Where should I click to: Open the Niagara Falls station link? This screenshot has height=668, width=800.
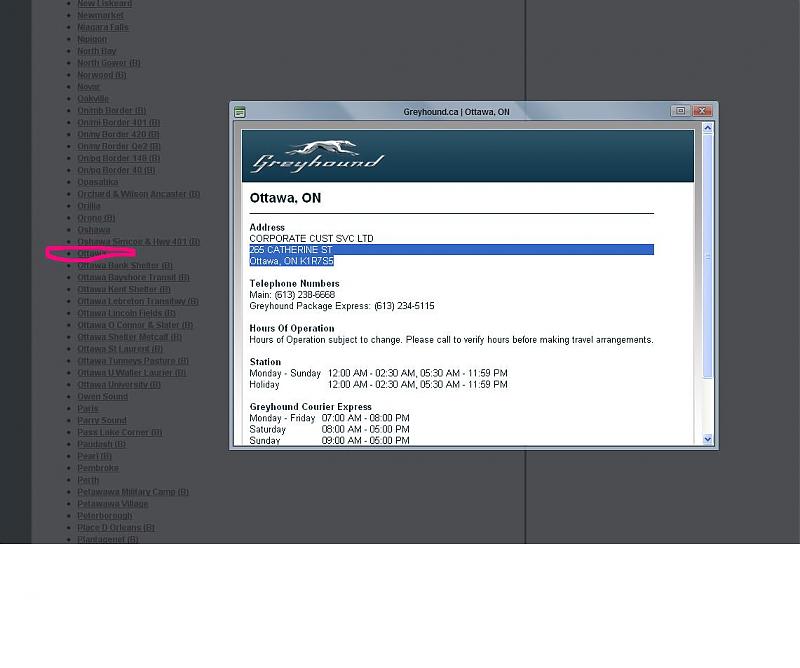[103, 27]
